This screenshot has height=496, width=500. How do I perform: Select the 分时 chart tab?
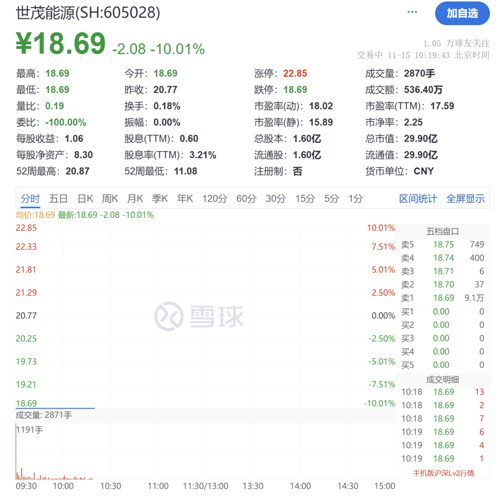click(30, 199)
